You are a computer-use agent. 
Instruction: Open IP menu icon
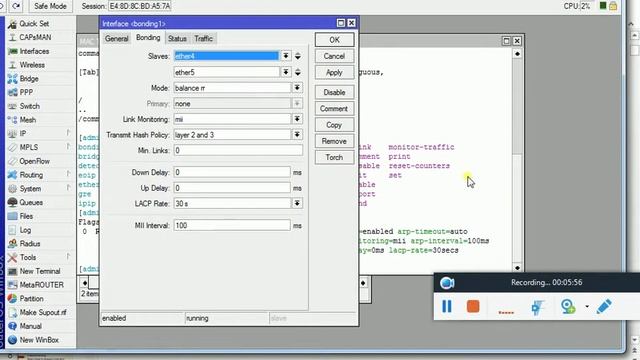click(13, 133)
